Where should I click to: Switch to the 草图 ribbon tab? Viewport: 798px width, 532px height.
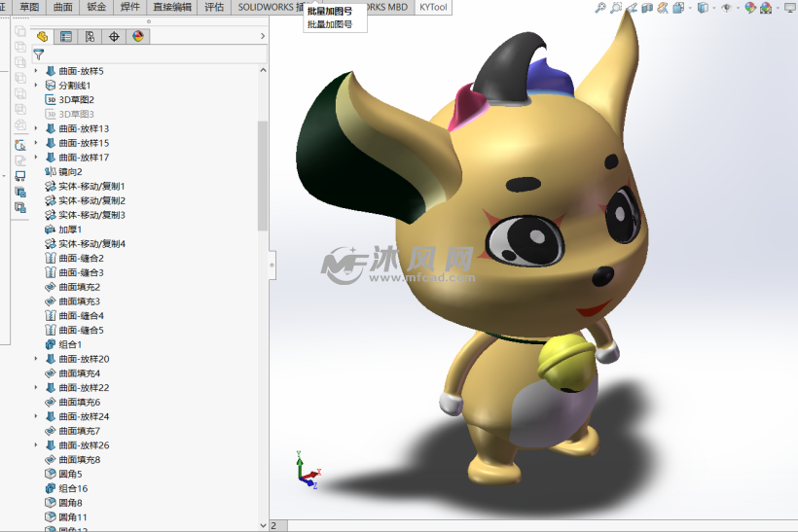pyautogui.click(x=29, y=7)
